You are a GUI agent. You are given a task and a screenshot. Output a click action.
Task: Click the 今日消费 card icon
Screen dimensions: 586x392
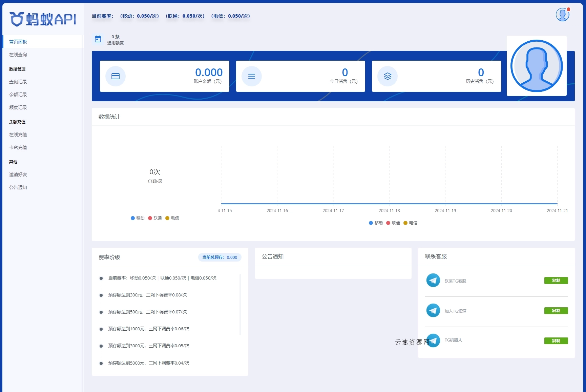coord(251,76)
